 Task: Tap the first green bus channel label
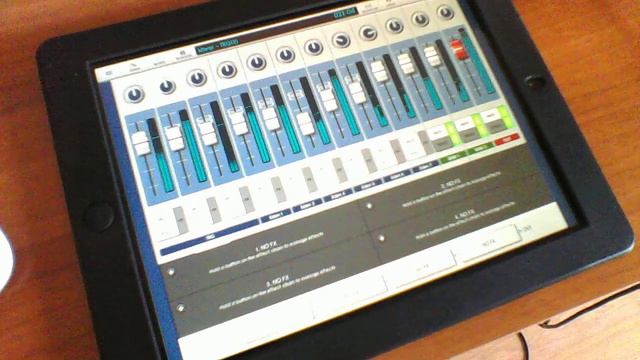coord(453,157)
